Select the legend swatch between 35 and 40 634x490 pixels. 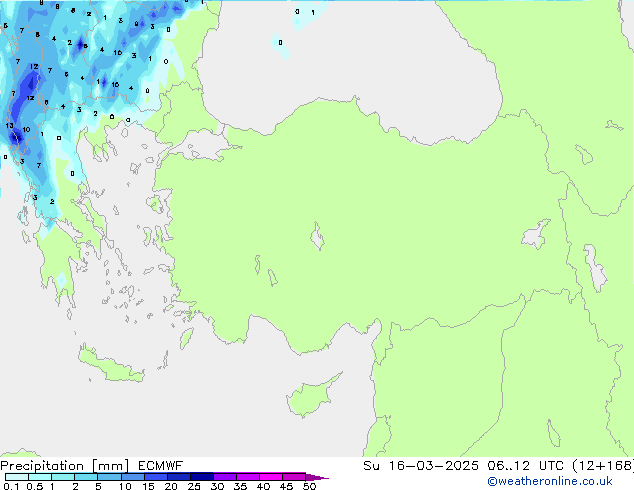[248, 477]
